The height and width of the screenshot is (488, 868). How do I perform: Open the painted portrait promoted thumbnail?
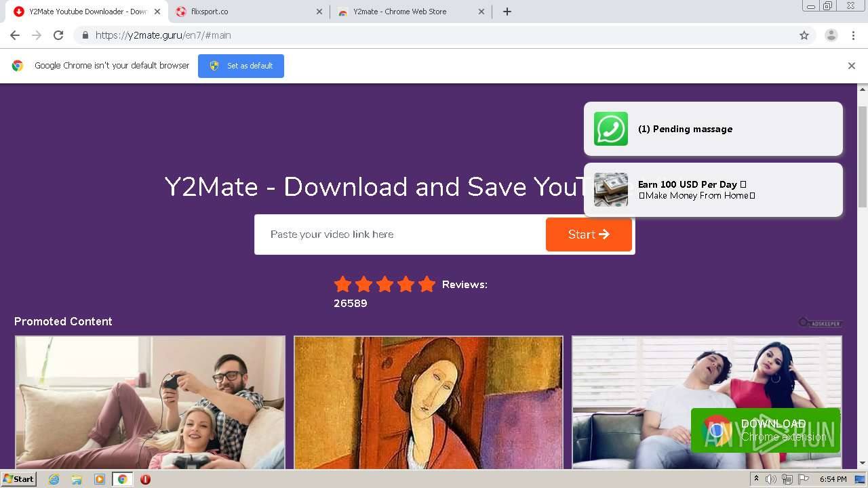click(429, 403)
